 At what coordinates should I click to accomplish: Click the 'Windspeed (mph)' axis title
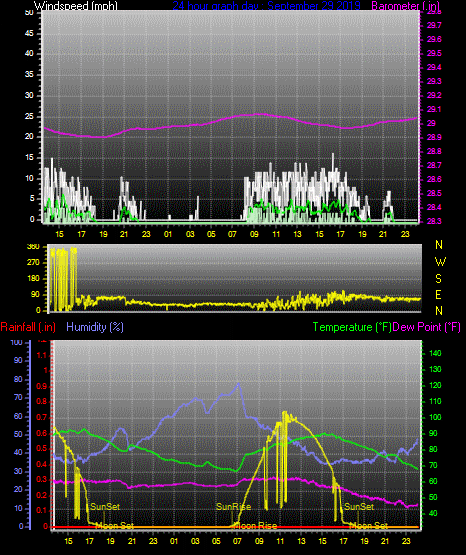coord(76,5)
